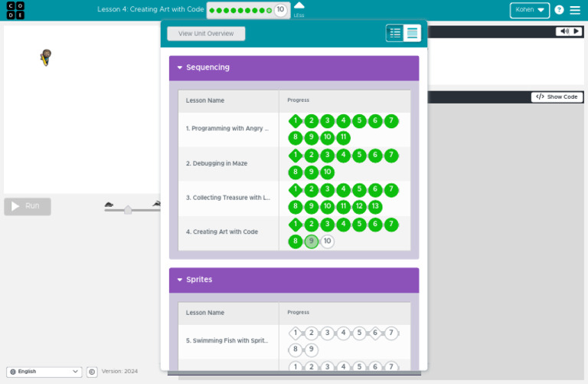
Task: Open the English language dropdown
Action: 44,372
